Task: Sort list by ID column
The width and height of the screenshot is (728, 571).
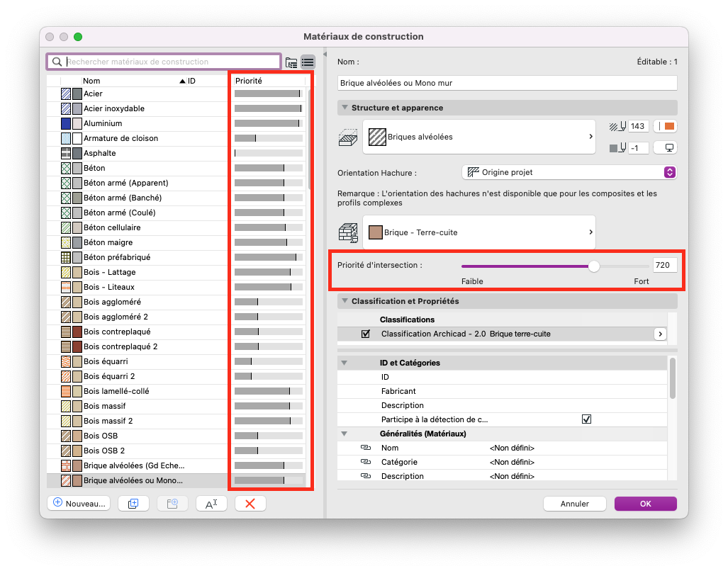Action: (206, 81)
